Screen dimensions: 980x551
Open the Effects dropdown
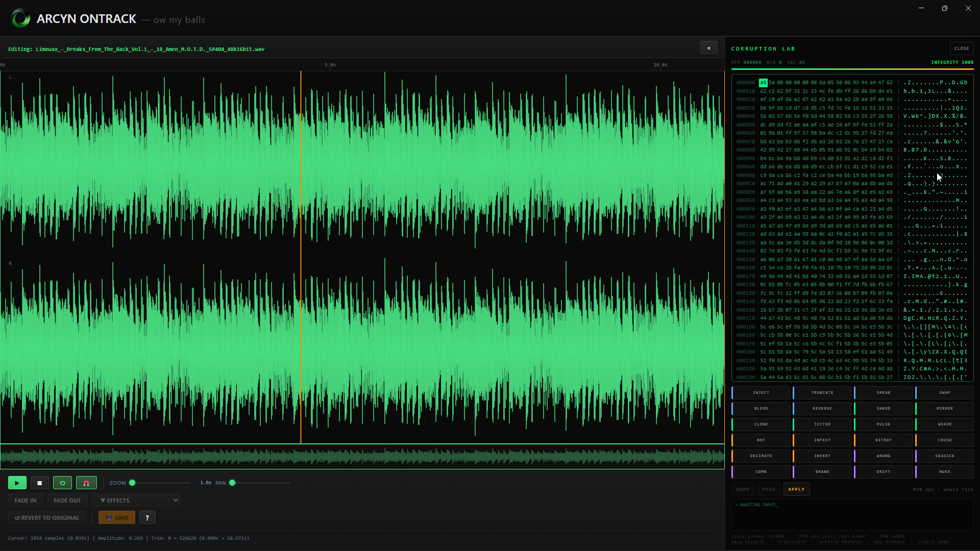[x=136, y=500]
